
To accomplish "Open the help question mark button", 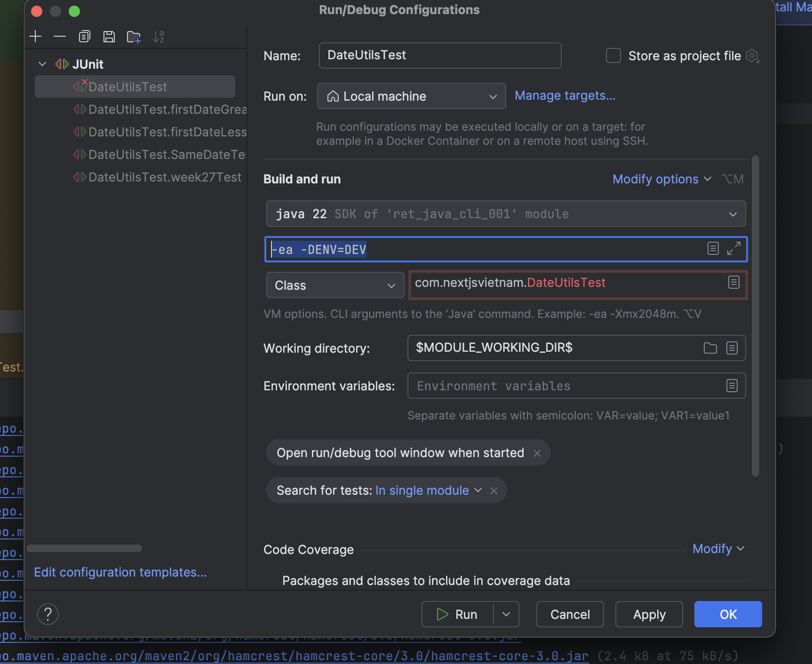I will [x=48, y=614].
